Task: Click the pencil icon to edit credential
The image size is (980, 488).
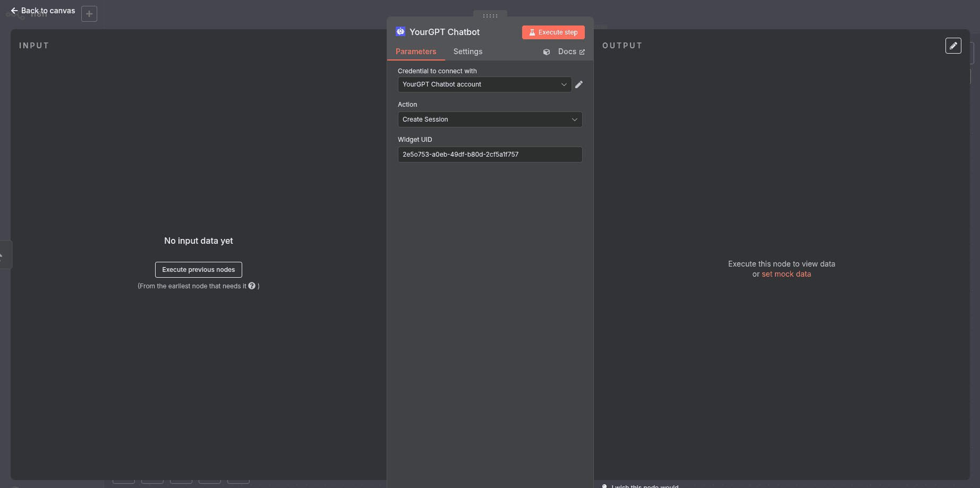Action: click(579, 84)
